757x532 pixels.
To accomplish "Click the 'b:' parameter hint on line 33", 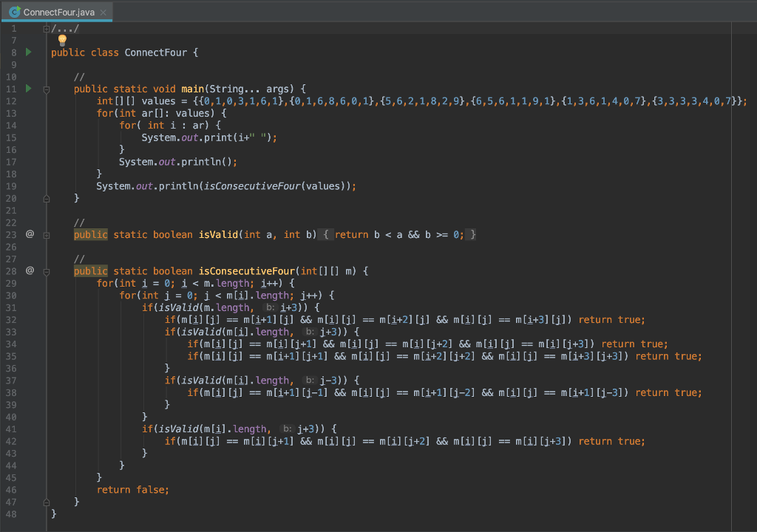I will click(x=310, y=332).
